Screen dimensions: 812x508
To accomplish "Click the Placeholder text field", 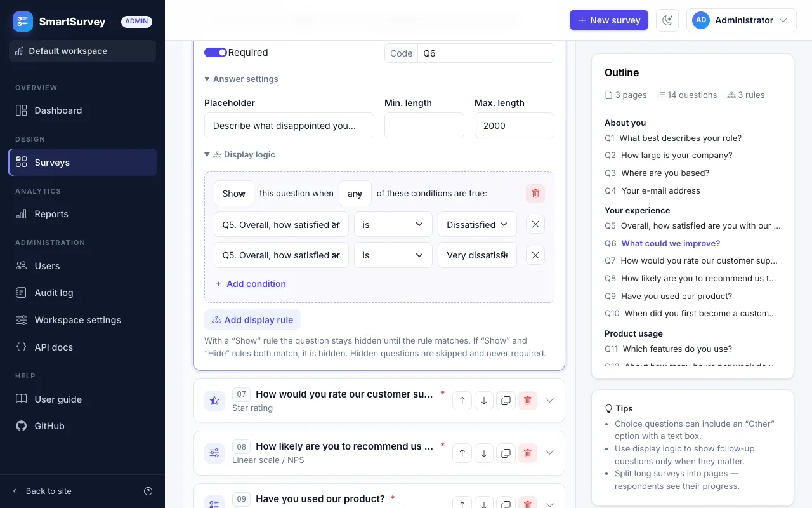I will coord(289,126).
